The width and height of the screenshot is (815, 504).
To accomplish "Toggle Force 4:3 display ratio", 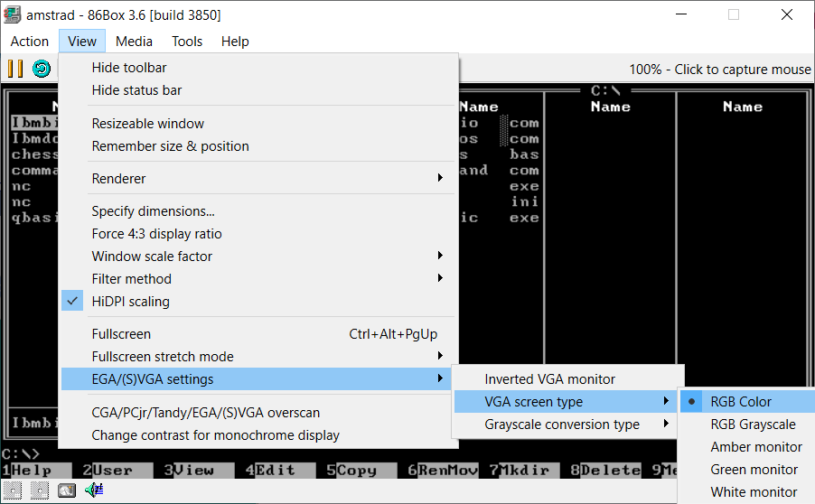I will click(x=258, y=234).
